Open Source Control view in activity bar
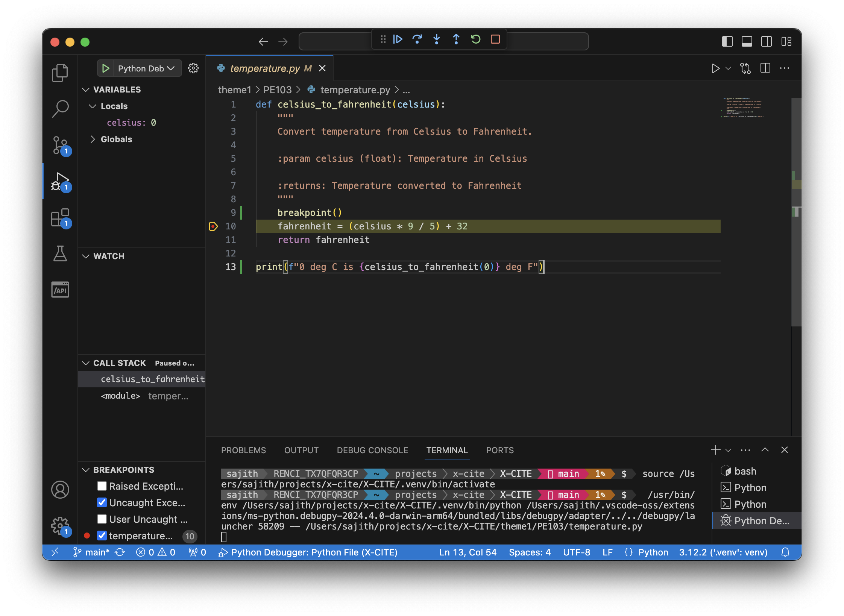The width and height of the screenshot is (844, 616). (x=60, y=146)
